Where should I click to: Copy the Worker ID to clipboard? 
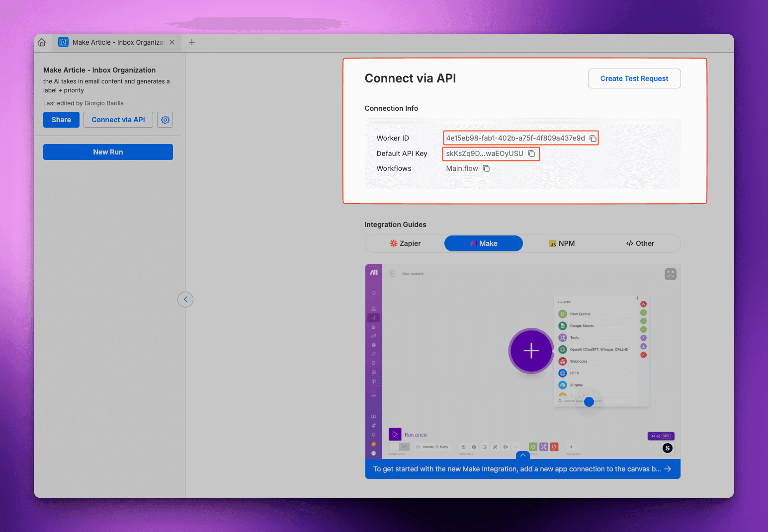point(593,139)
